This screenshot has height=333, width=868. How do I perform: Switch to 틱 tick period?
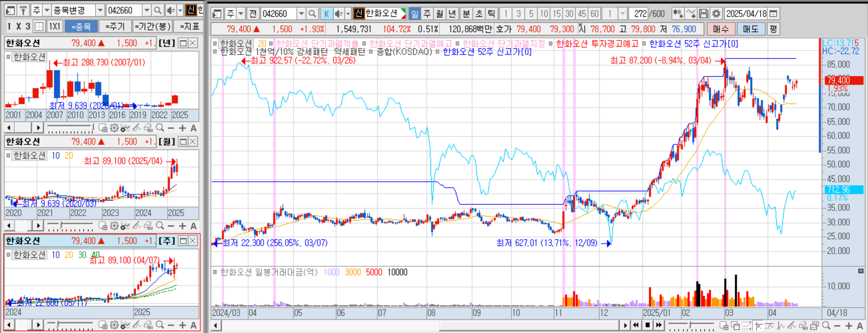click(x=491, y=14)
